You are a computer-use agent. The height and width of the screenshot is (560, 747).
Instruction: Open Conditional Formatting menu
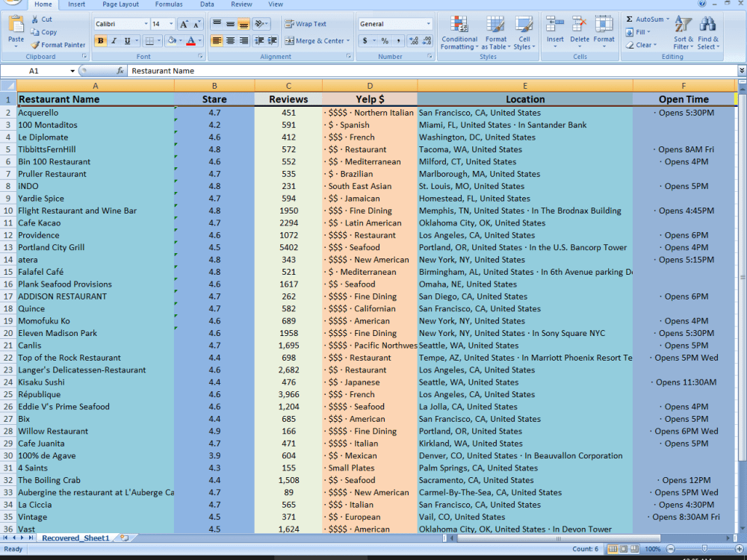coord(459,32)
